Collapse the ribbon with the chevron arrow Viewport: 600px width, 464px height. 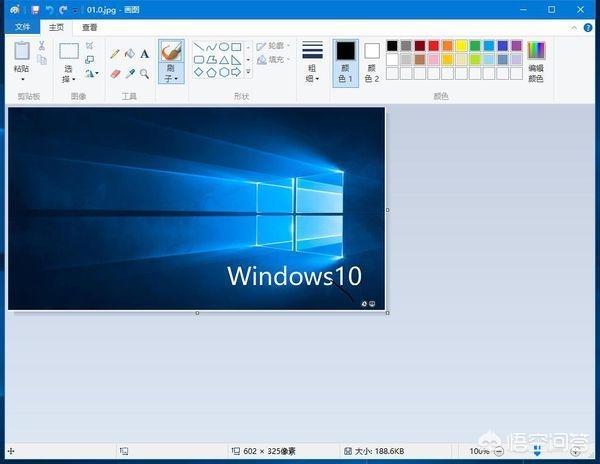tap(572, 28)
